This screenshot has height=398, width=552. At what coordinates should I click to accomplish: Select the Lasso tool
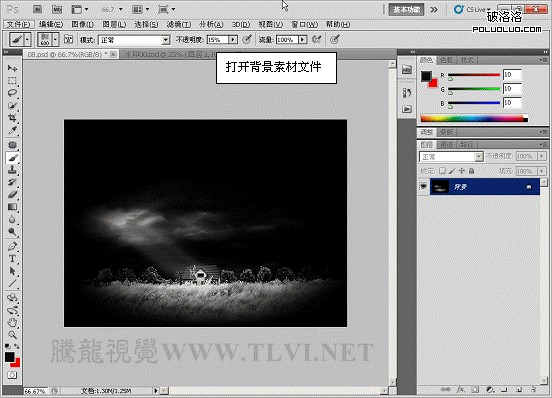pos(12,93)
